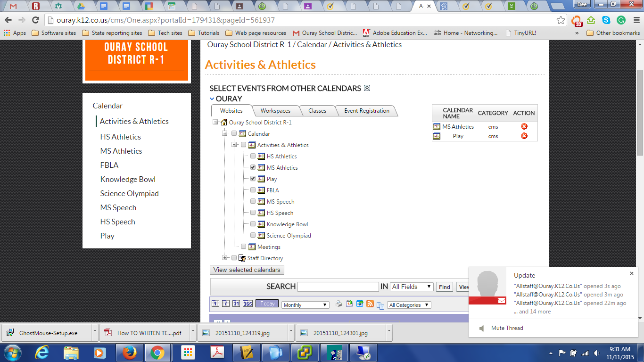This screenshot has width=644, height=362.
Task: Open Knowledge Bowl in the sidebar menu
Action: pyautogui.click(x=128, y=179)
